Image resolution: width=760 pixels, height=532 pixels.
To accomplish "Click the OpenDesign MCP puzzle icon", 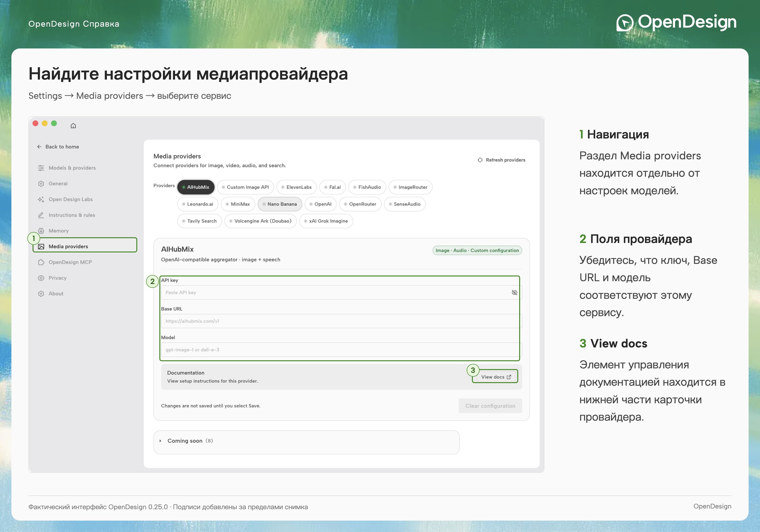I will 41,262.
